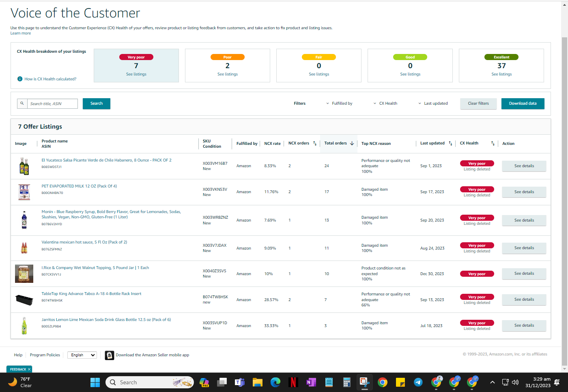See details for Jarritos Lemon Lime Soda
Viewport: 568px width, 392px height.
coord(524,325)
